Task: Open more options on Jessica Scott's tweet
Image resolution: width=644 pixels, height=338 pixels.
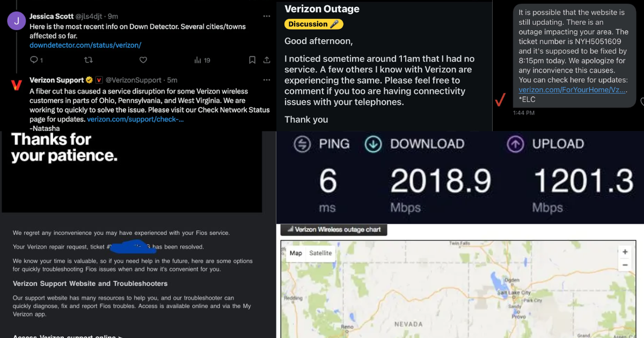Action: coord(267,17)
